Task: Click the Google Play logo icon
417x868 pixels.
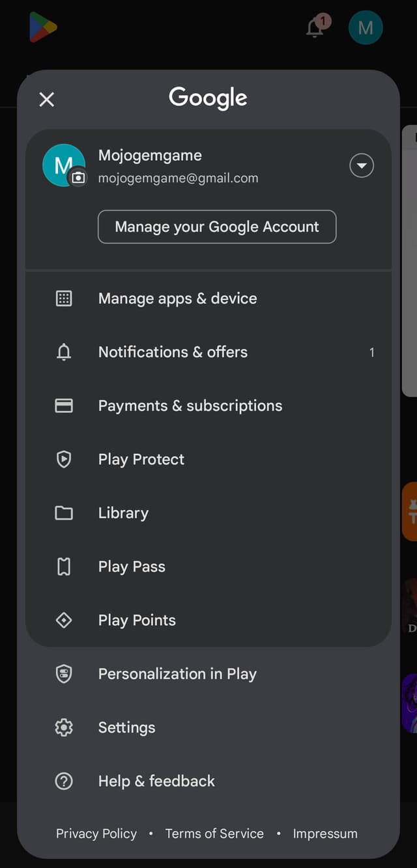Action: 43,28
